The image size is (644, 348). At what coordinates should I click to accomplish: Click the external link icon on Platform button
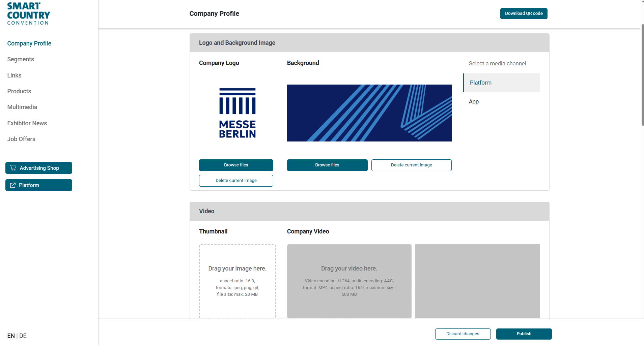(x=13, y=185)
